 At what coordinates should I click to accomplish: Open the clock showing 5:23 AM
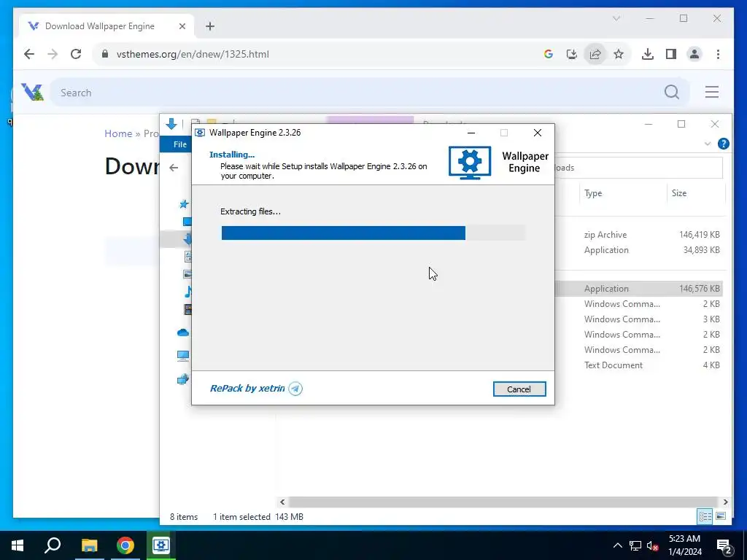[684, 545]
